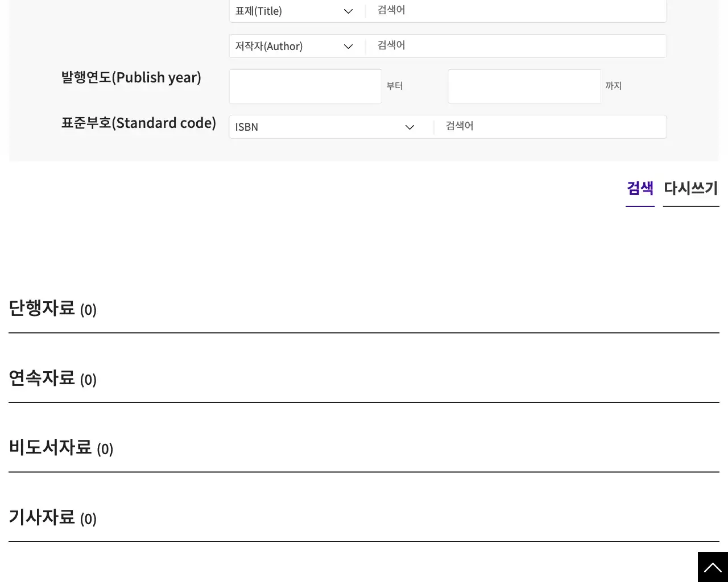Click the 발행연도(Publish year) label
Image resolution: width=728 pixels, height=582 pixels.
pos(131,78)
